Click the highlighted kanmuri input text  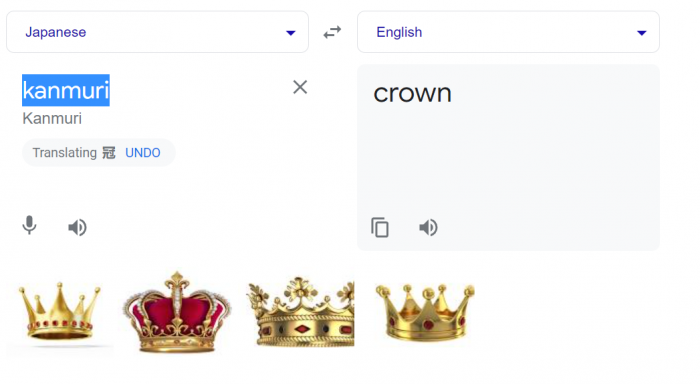coord(66,90)
